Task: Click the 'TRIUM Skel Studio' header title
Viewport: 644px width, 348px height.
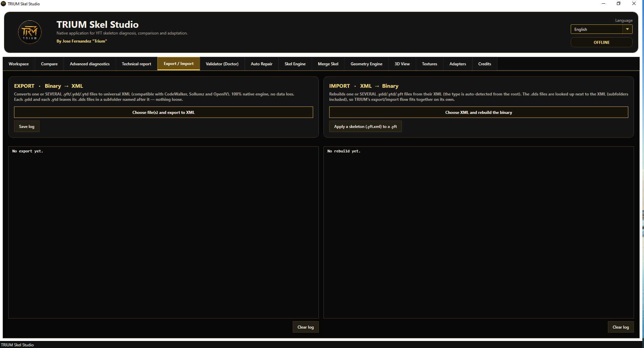Action: click(97, 24)
